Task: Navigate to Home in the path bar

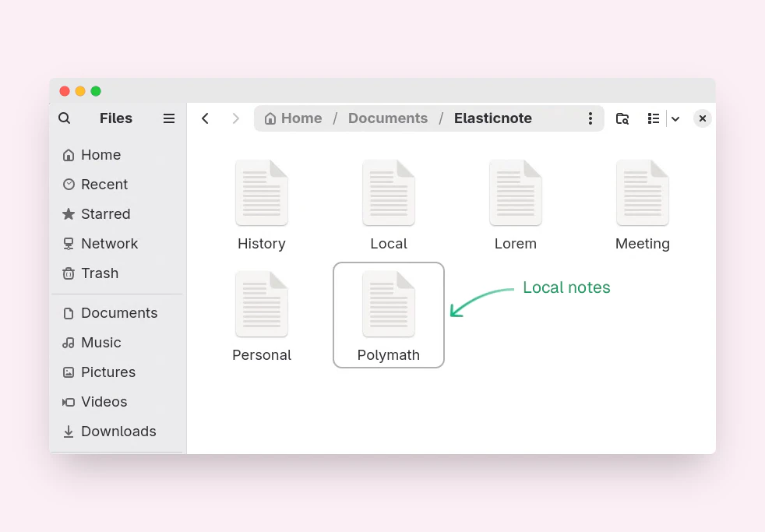Action: tap(293, 118)
